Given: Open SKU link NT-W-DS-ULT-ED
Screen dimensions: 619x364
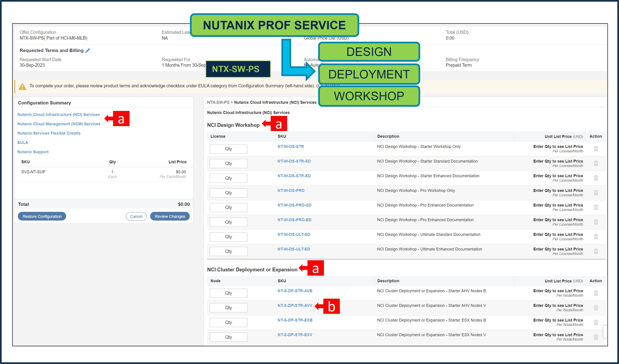Looking at the screenshot, I should click(294, 249).
